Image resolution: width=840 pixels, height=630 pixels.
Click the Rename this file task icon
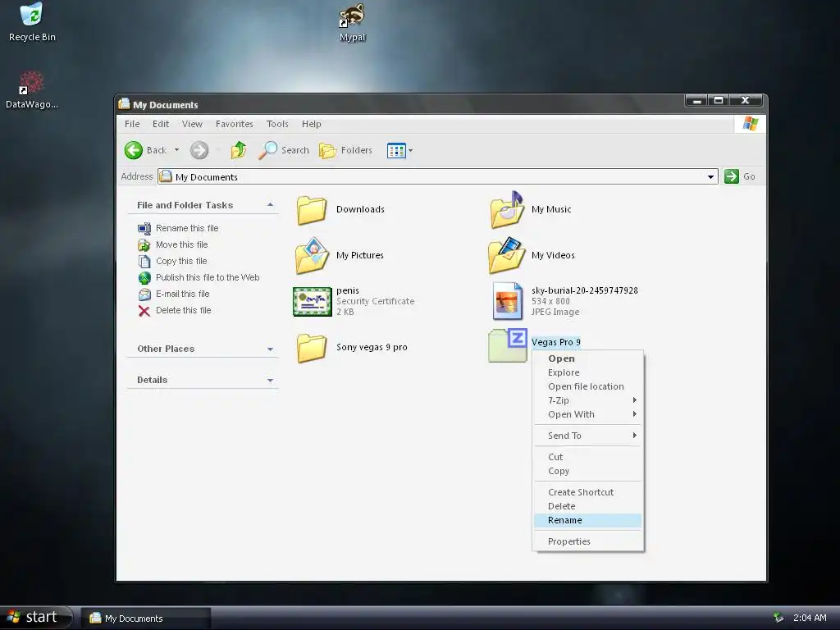(x=144, y=229)
